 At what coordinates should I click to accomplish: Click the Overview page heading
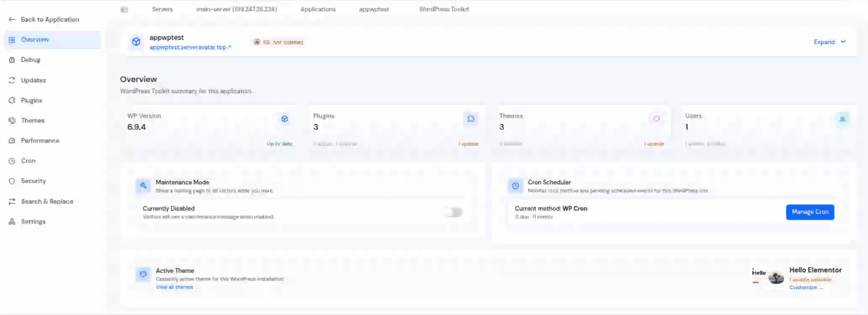pos(138,79)
